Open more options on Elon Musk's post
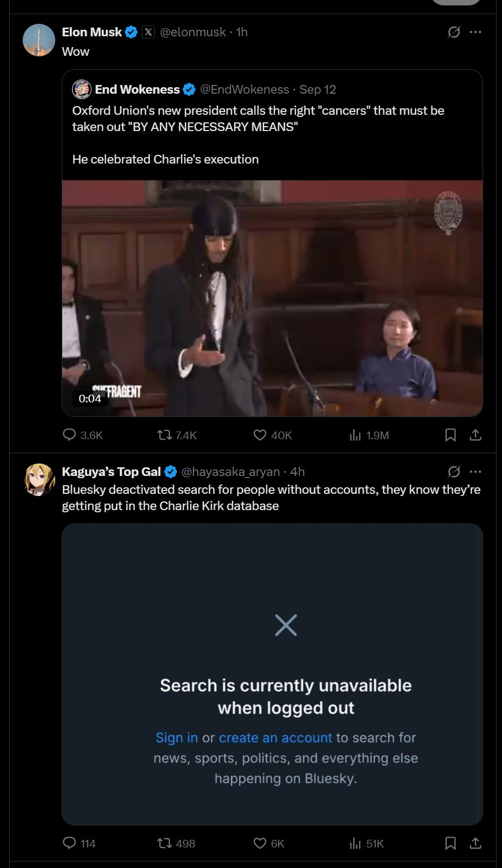Image resolution: width=502 pixels, height=868 pixels. [475, 32]
